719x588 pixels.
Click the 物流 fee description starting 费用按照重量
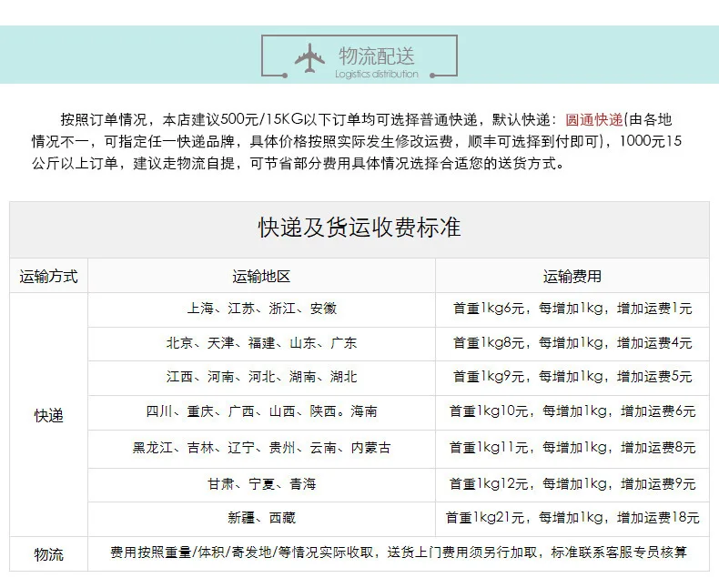399,553
